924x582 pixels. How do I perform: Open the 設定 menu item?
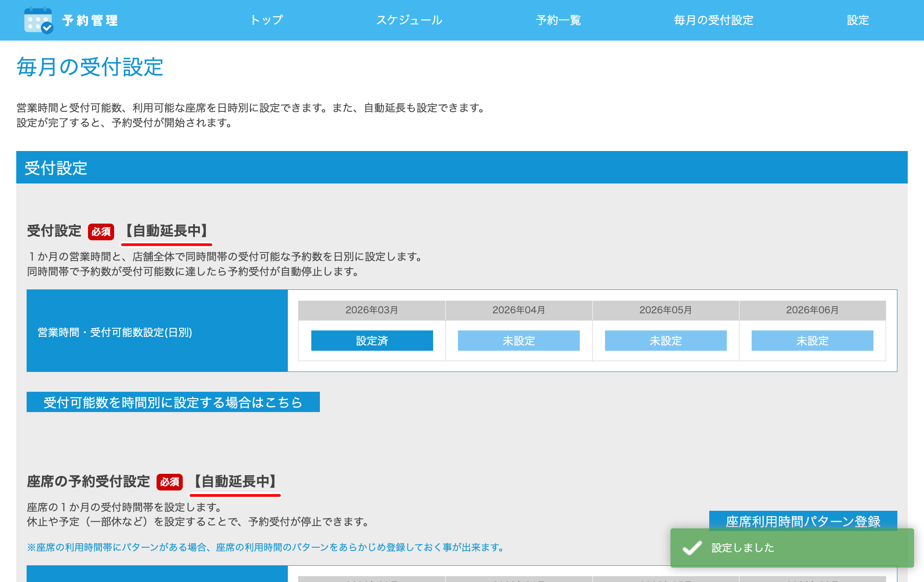pos(857,20)
